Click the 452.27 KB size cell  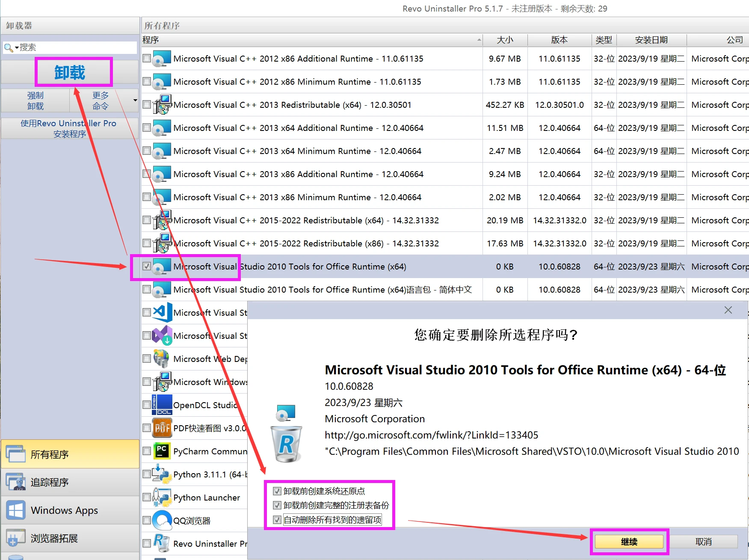pos(505,105)
